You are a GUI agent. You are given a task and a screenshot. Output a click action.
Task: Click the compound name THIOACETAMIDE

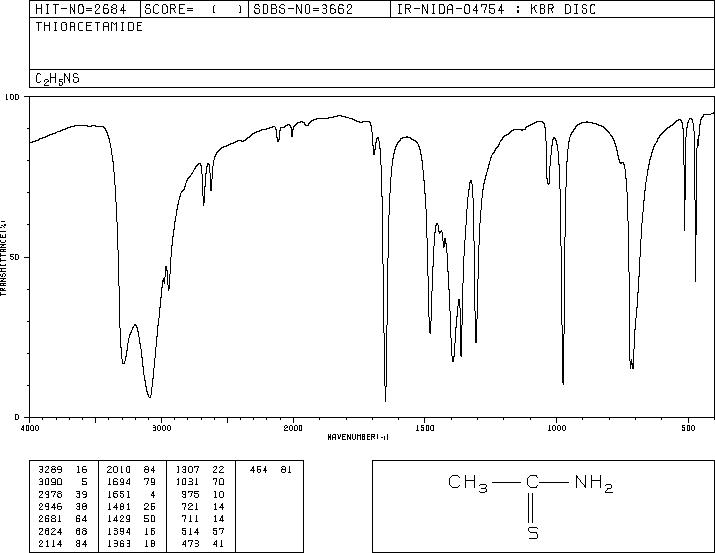[x=89, y=27]
